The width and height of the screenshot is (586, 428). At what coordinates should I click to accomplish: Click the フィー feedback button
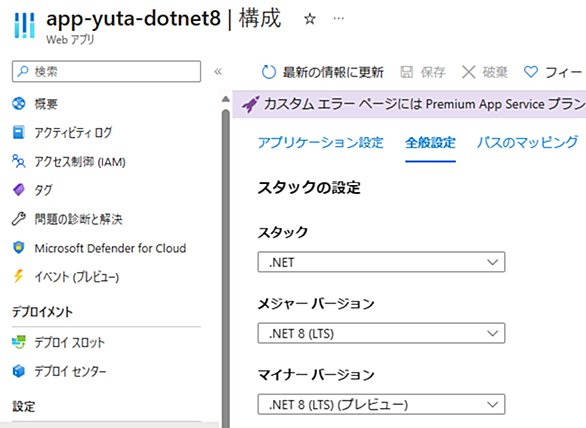[553, 72]
